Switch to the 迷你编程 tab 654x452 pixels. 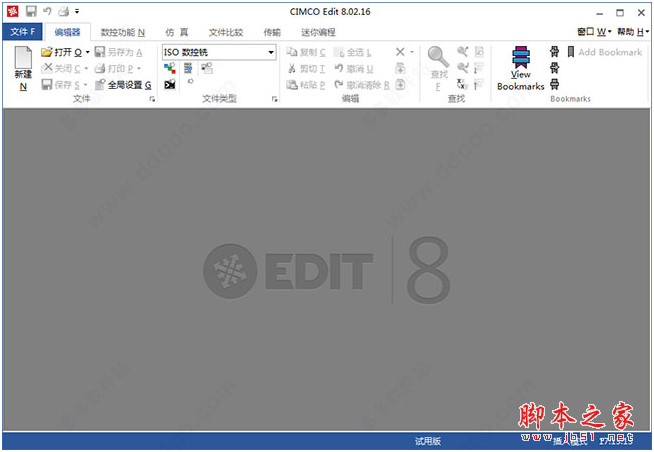[318, 32]
